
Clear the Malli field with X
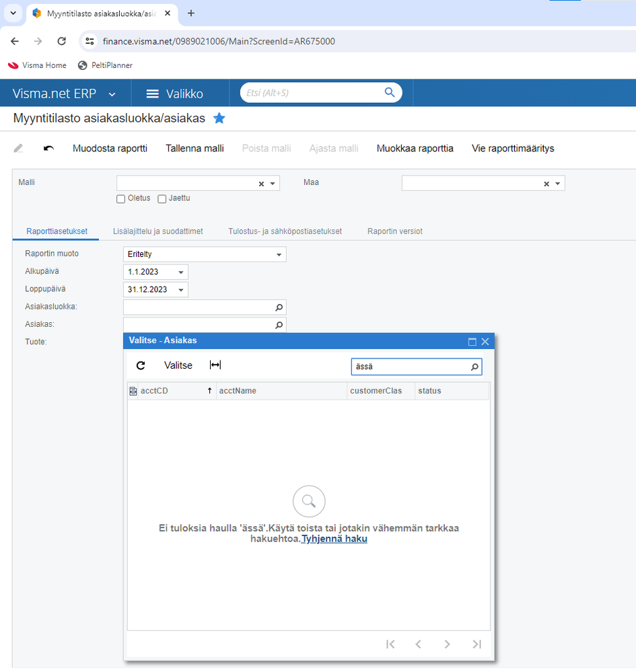(x=261, y=184)
